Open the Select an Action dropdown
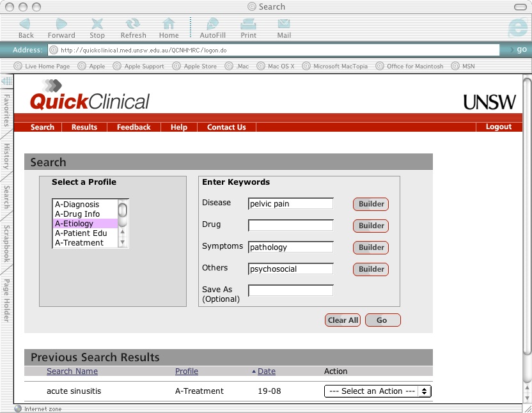The height and width of the screenshot is (413, 532). pos(378,391)
